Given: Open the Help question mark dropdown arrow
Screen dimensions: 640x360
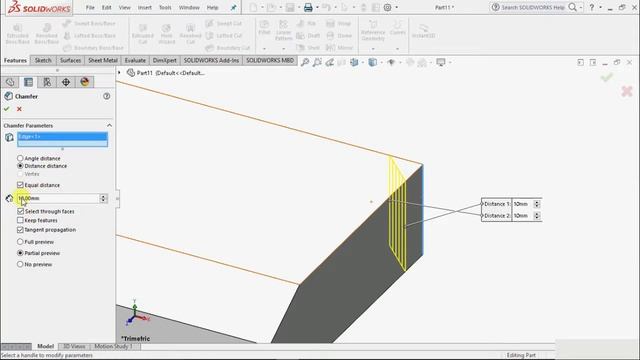Looking at the screenshot, I should click(600, 7).
